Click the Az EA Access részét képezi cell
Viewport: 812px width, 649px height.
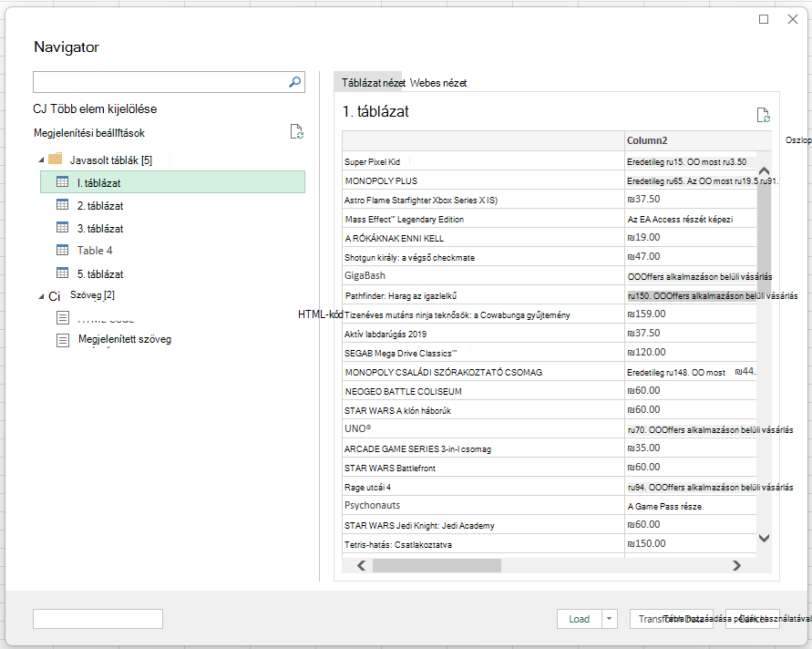click(x=690, y=219)
